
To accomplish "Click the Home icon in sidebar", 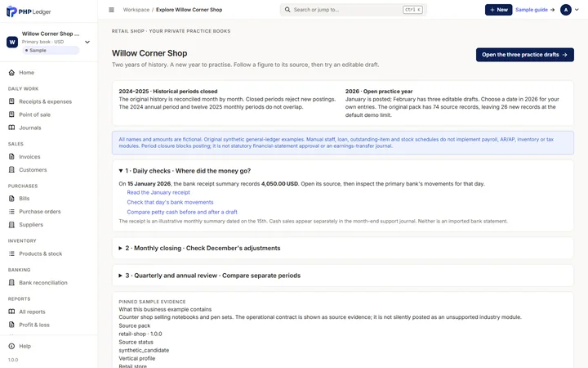I will pos(11,73).
